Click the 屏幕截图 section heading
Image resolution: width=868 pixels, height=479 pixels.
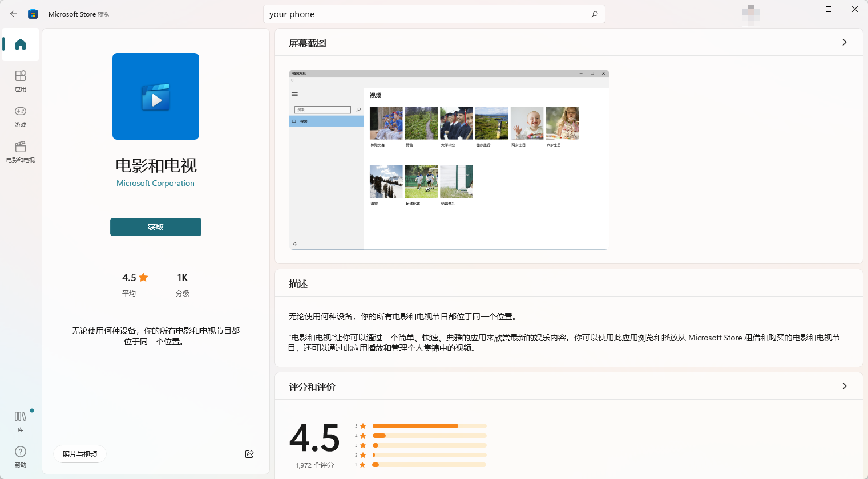coord(308,43)
